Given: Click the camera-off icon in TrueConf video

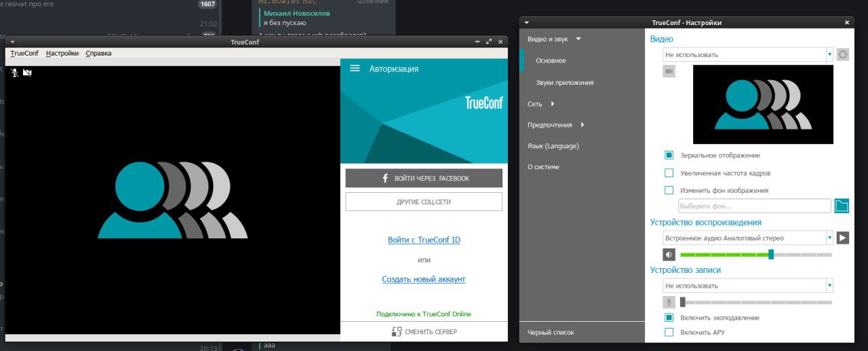Looking at the screenshot, I should pyautogui.click(x=27, y=72).
